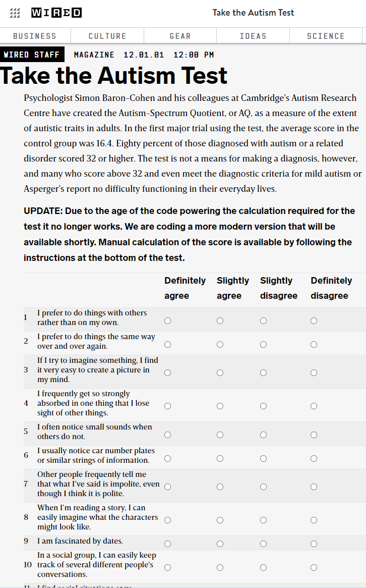
Task: Choose Definitely disagree for question 4
Action: [x=314, y=406]
